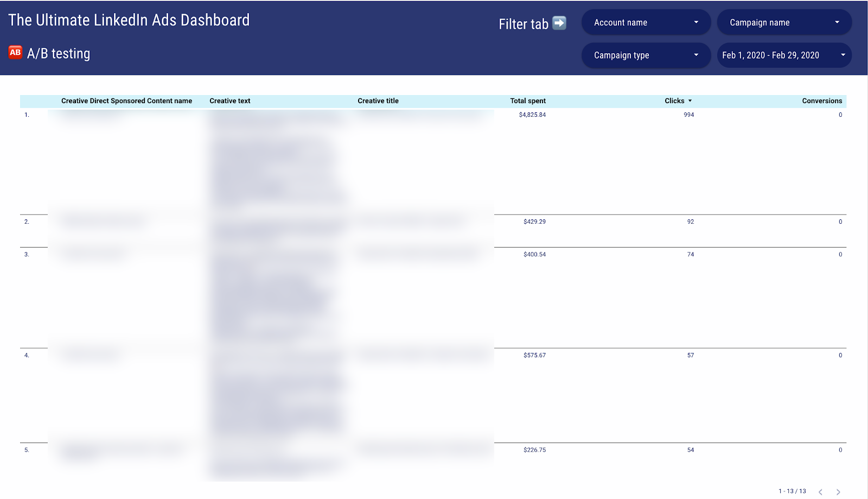Image resolution: width=868 pixels, height=499 pixels.
Task: Go to previous page of table results
Action: click(x=820, y=491)
